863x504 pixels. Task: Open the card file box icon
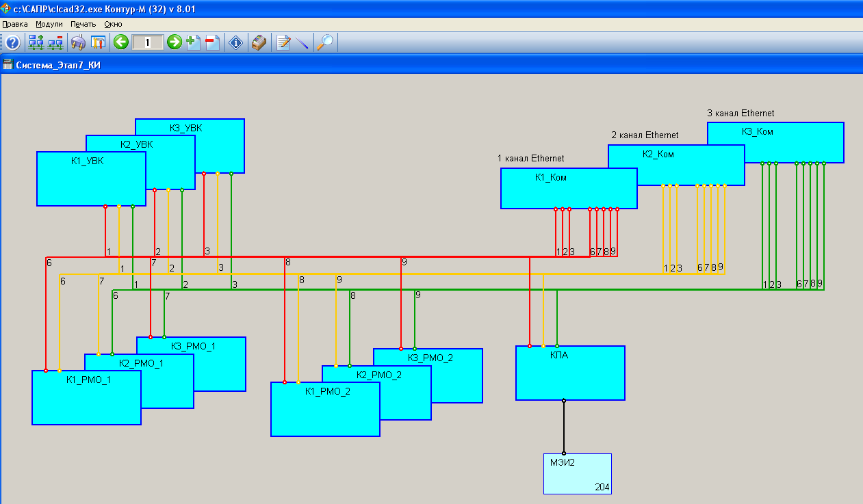click(259, 42)
